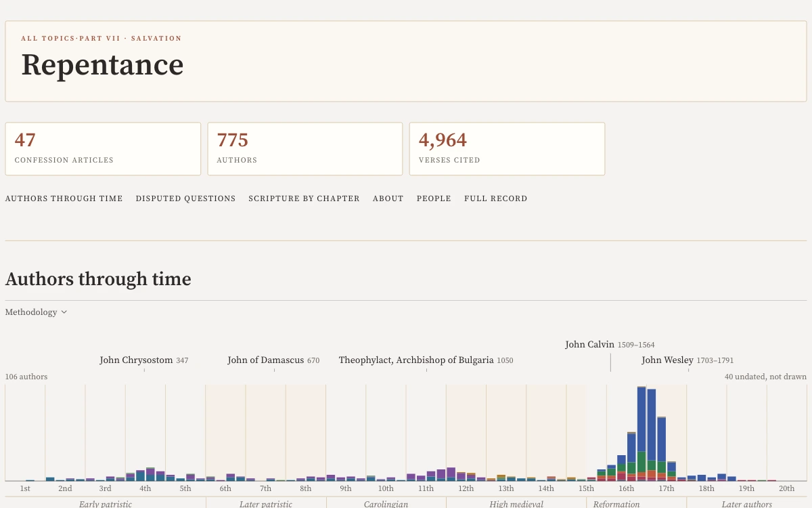Open the PEOPLE nav link
This screenshot has height=508, width=812.
pyautogui.click(x=434, y=198)
